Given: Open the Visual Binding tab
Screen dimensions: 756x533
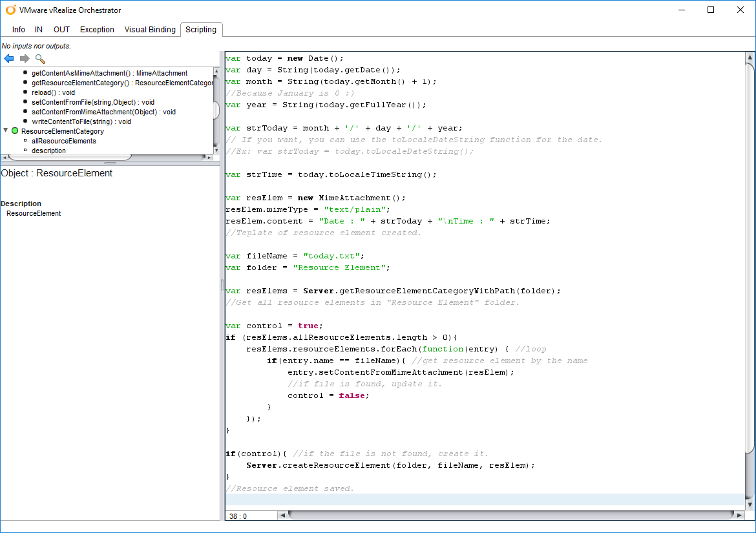Looking at the screenshot, I should 150,30.
